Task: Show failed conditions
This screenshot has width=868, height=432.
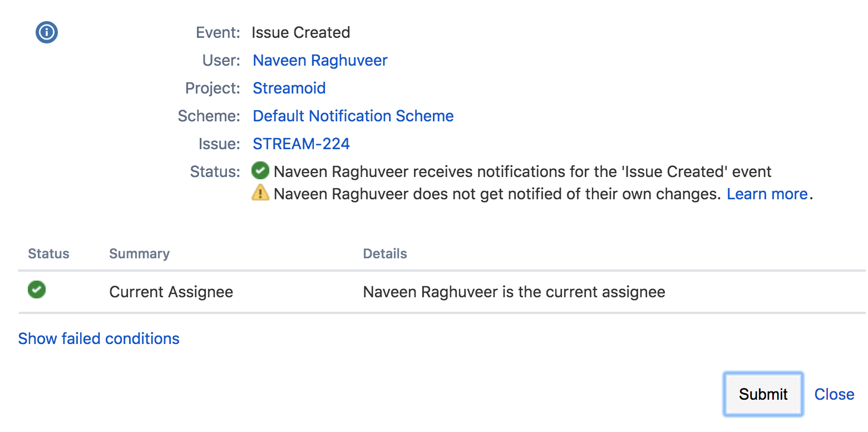Action: coord(99,338)
